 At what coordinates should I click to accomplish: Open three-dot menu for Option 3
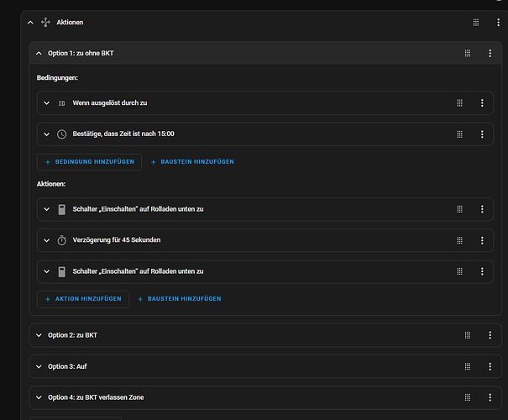coord(490,366)
